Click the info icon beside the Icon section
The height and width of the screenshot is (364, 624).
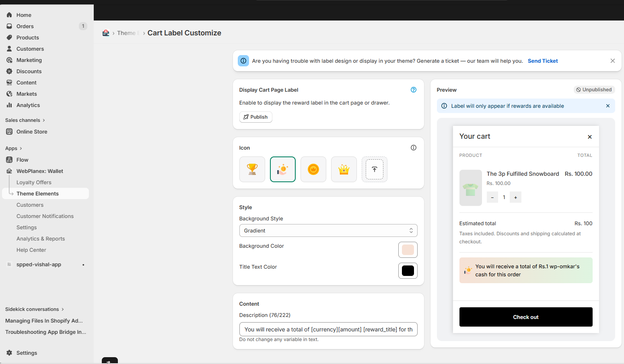pyautogui.click(x=414, y=148)
